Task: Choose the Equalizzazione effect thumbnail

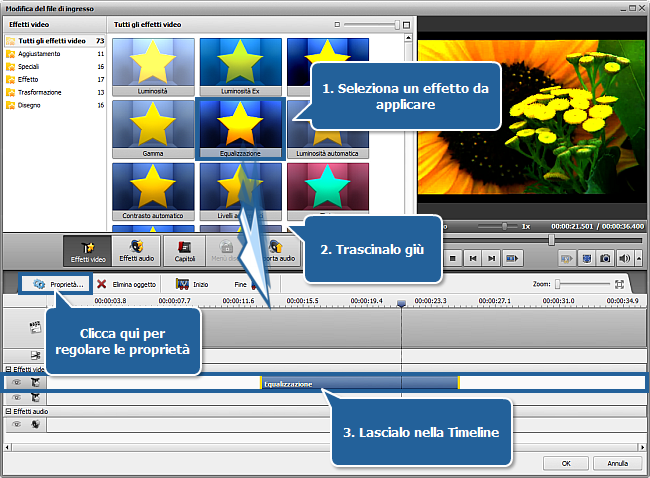Action: click(240, 129)
